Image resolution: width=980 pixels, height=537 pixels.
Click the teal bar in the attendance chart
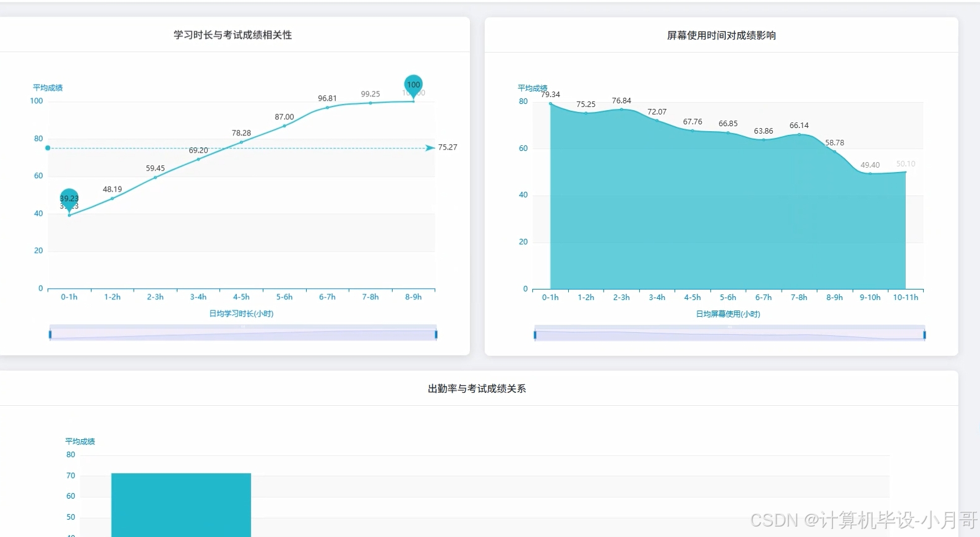[181, 505]
